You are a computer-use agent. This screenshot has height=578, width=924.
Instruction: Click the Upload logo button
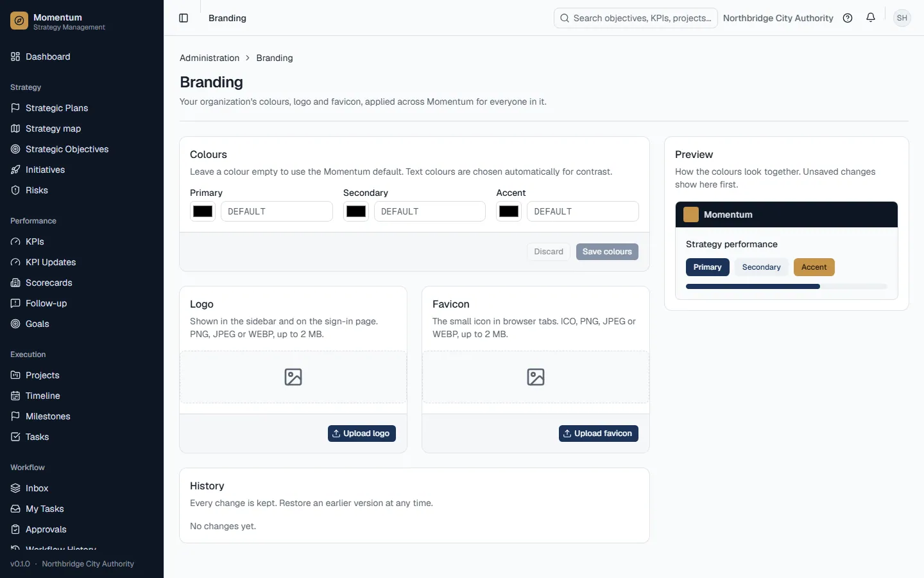[x=362, y=433]
